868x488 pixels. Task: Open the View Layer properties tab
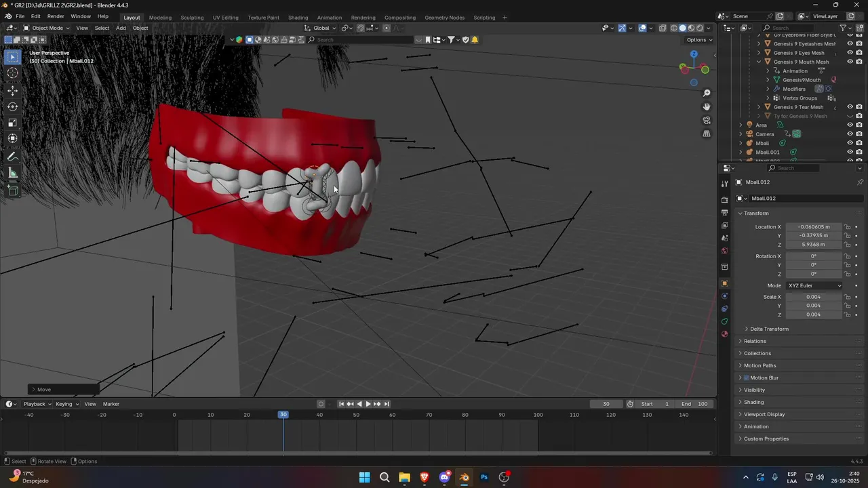[x=724, y=226]
